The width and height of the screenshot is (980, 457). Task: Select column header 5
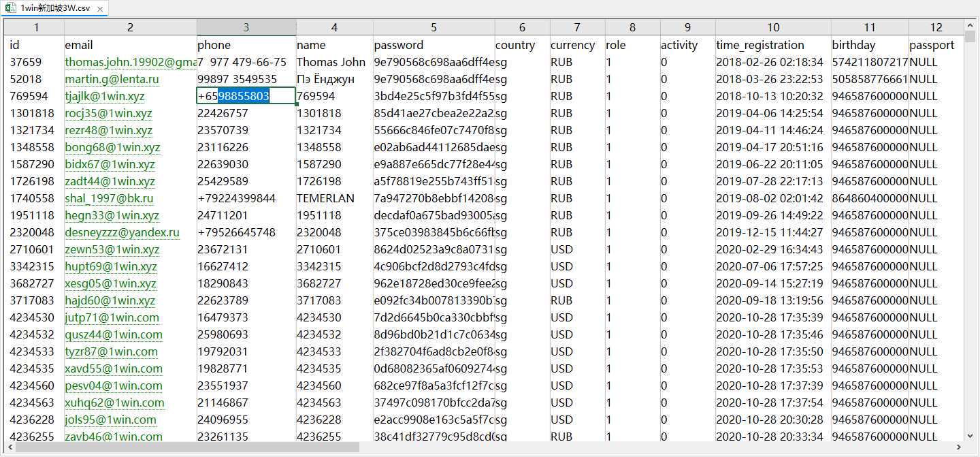[x=434, y=28]
